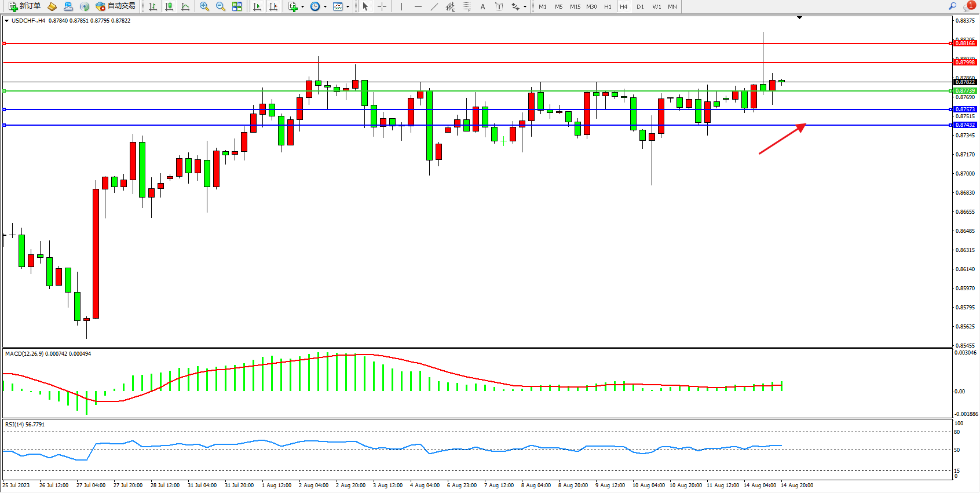Viewport: 980px width, 493px height.
Task: Select the crosshair tool
Action: [x=382, y=7]
